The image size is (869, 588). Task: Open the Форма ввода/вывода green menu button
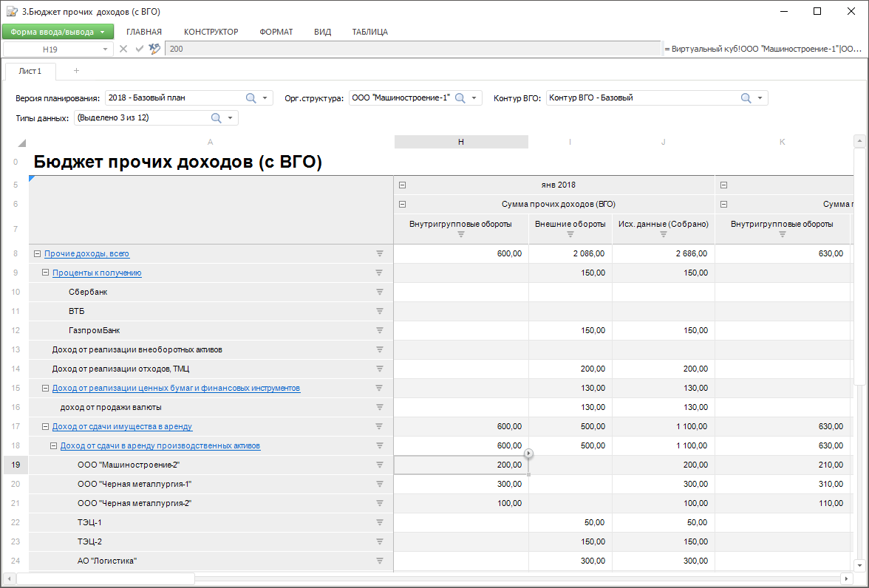click(58, 32)
